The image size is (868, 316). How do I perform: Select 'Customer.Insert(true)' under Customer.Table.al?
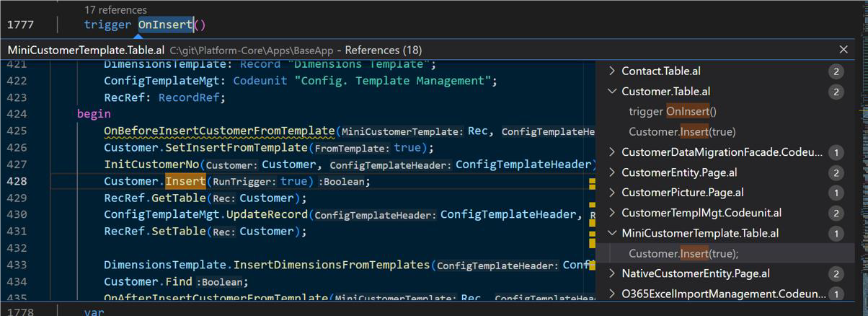click(x=682, y=131)
